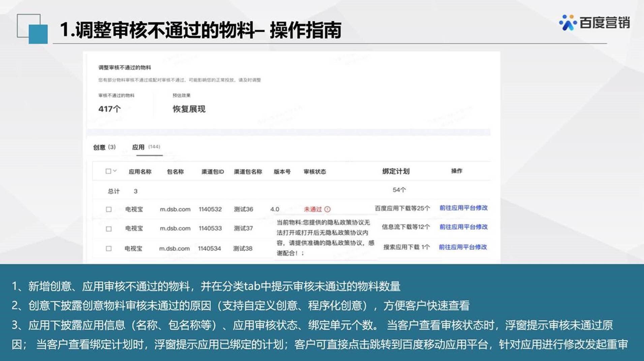Image resolution: width=644 pixels, height=361 pixels.
Task: Open 前往应用平台修改 link for 测试36
Action: tap(463, 208)
